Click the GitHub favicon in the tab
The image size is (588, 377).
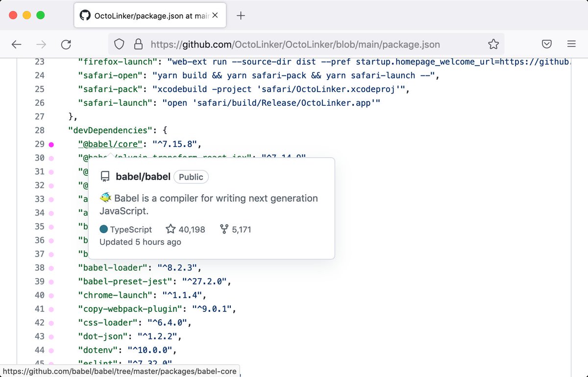[x=85, y=15]
